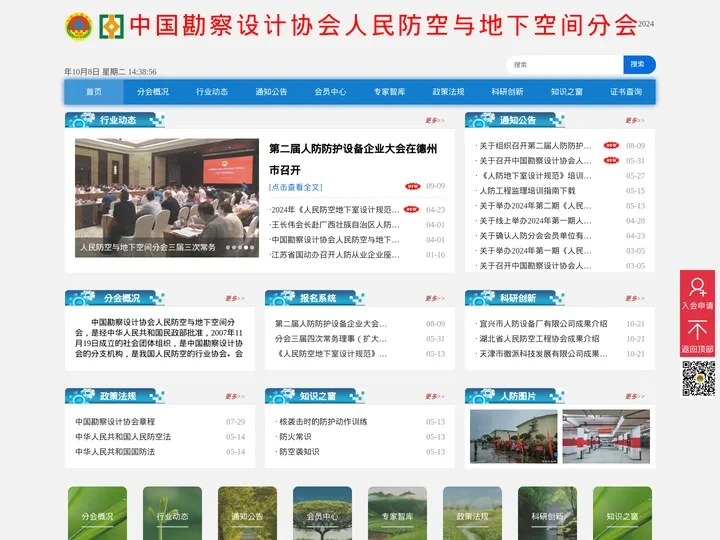Select the last slideshow indicator dot
This screenshot has width=720, height=540.
[252, 248]
